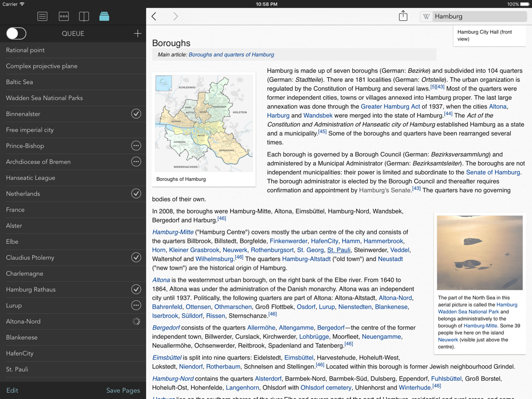Screen dimensions: 532x399
Task: Select the highlighted blue archive box icon
Action: click(104, 16)
